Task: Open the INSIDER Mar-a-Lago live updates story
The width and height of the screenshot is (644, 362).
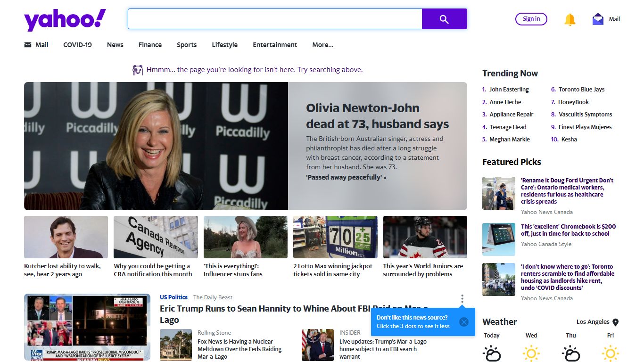Action: [383, 349]
